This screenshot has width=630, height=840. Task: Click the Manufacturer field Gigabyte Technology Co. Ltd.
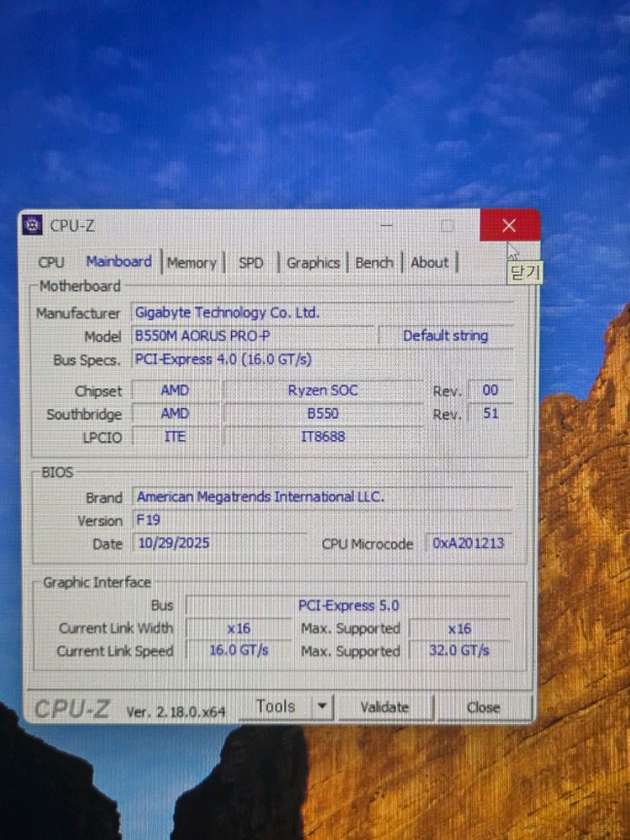(x=322, y=312)
